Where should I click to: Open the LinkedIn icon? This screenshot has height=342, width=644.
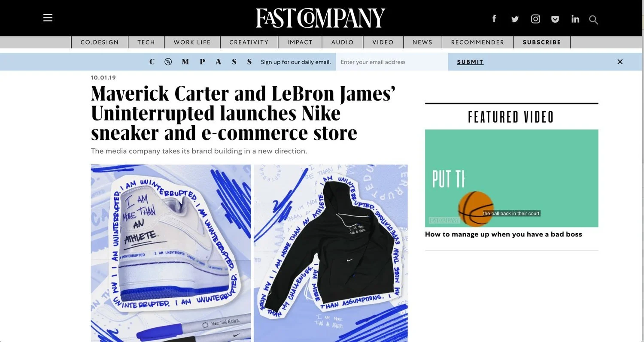coord(575,19)
